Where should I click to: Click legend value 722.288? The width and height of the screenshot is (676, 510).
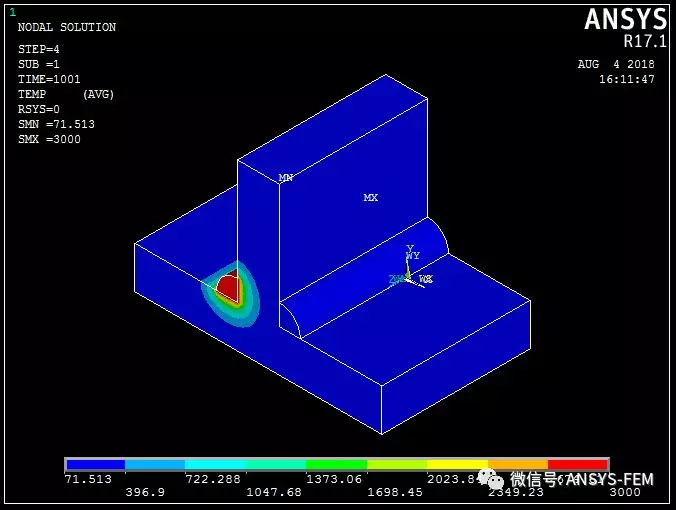click(213, 479)
